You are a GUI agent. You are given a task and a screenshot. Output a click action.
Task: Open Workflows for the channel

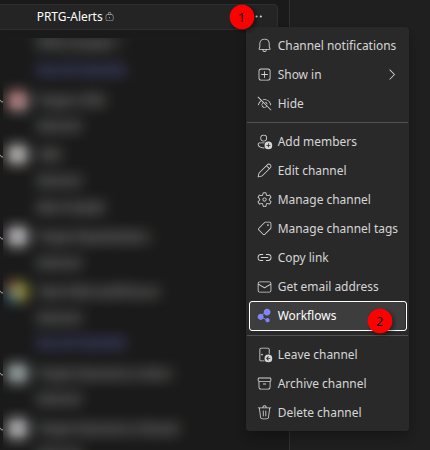pyautogui.click(x=327, y=316)
